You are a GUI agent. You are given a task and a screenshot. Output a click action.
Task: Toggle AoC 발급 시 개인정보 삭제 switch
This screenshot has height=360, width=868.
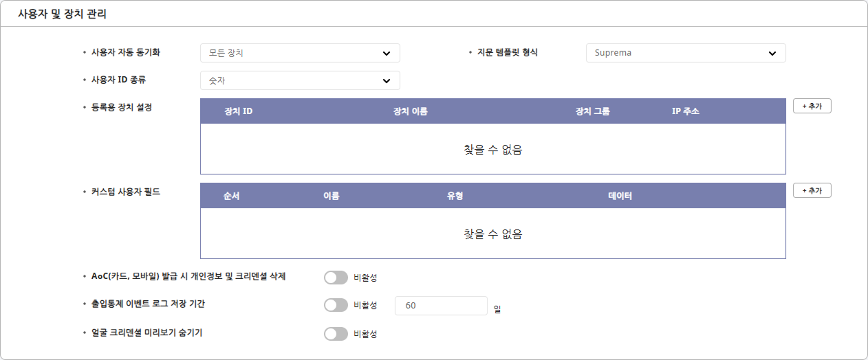point(336,278)
